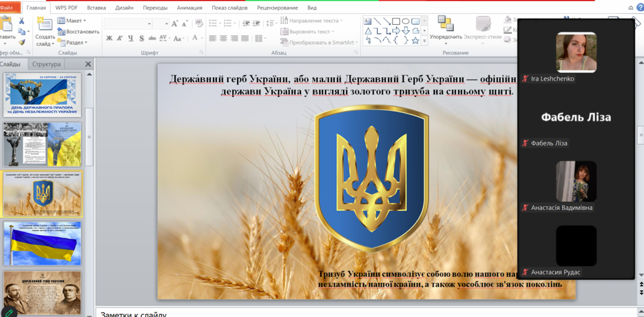Toggle Bold formatting (Ж)

(x=109, y=38)
